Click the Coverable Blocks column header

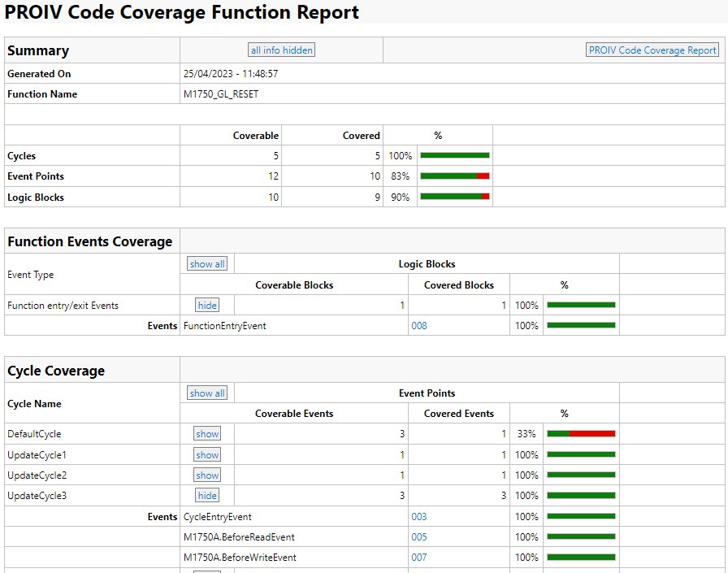pos(294,285)
